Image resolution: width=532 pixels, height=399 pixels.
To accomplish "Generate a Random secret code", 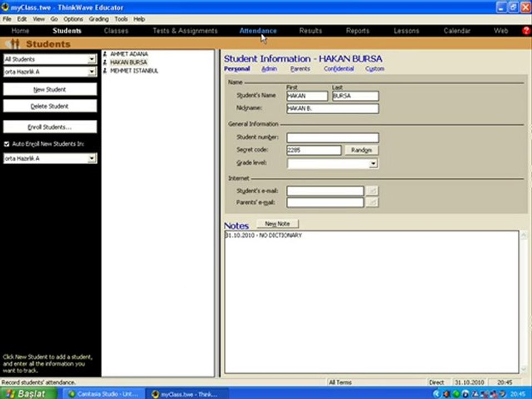I will click(361, 150).
